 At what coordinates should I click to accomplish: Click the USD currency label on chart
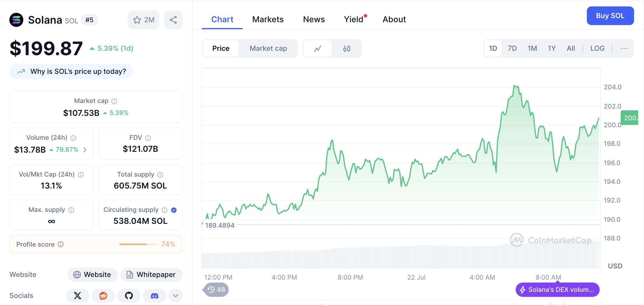(x=615, y=266)
